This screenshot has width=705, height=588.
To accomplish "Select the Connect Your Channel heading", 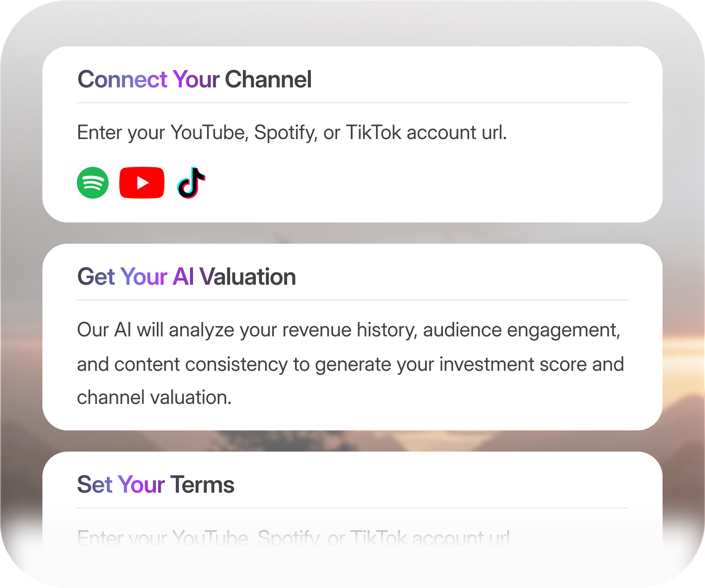I will click(194, 79).
